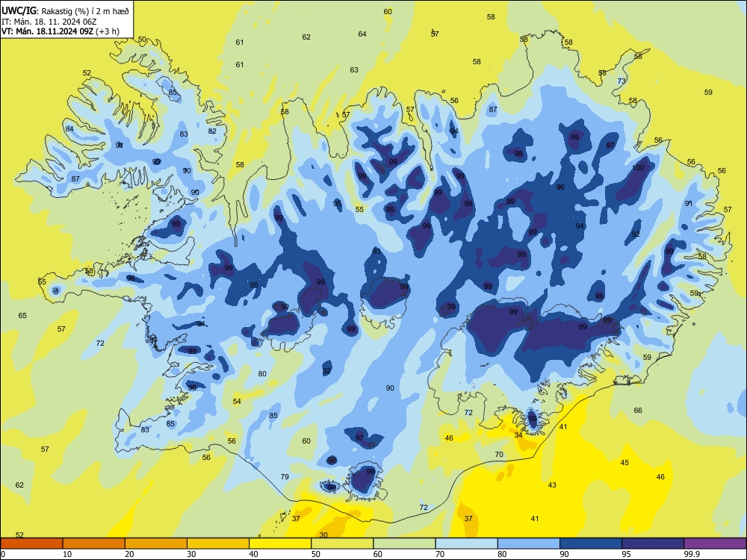This screenshot has height=560, width=747.
Task: Click the 40–50 bright yellow legend swatch
Action: tap(280, 544)
